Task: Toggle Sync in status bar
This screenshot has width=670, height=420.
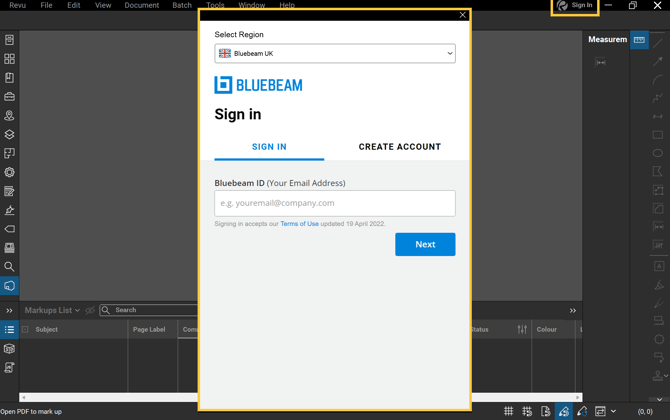Action: [x=600, y=411]
